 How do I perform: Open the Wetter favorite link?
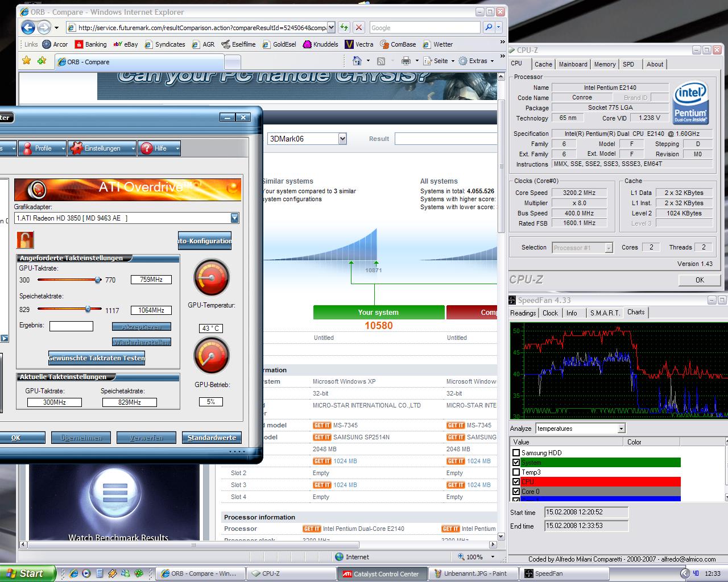click(x=437, y=44)
